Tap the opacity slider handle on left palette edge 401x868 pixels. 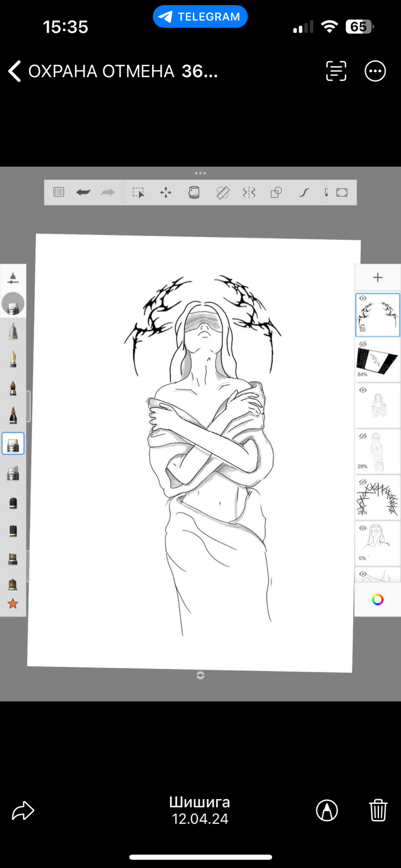coord(28,566)
